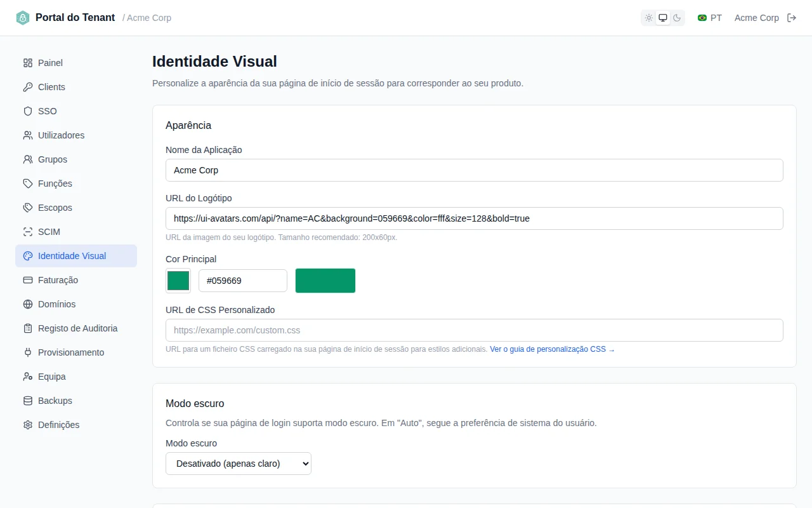Switch to light theme sun icon
This screenshot has width=812, height=508.
tap(649, 18)
